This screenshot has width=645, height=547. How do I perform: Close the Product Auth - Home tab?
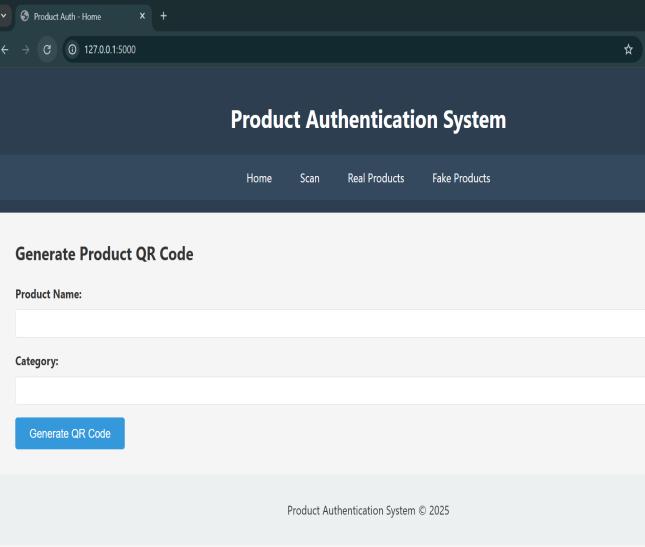click(142, 16)
